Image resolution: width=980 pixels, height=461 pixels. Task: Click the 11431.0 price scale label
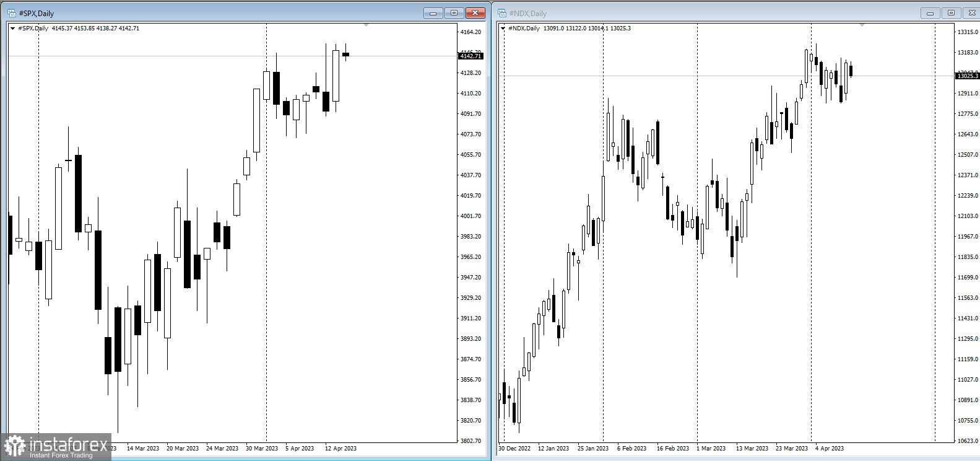click(968, 318)
